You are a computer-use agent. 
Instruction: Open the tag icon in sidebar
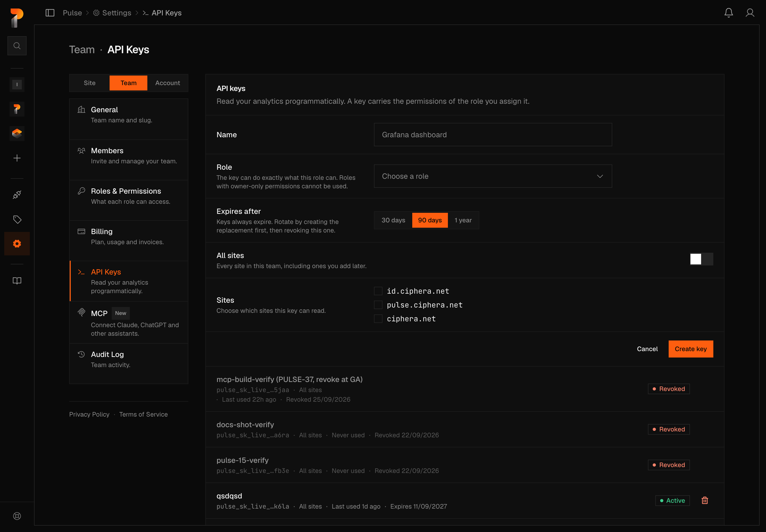[x=17, y=219]
